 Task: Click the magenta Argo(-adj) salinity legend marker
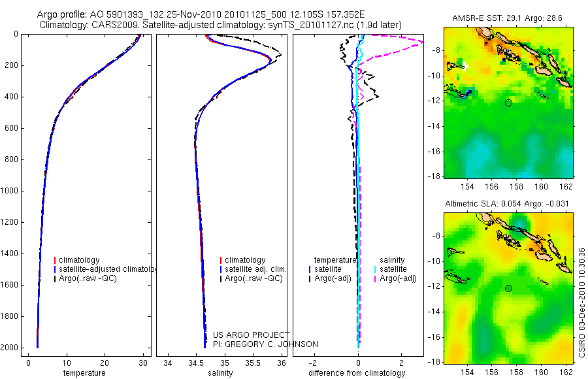coord(375,278)
